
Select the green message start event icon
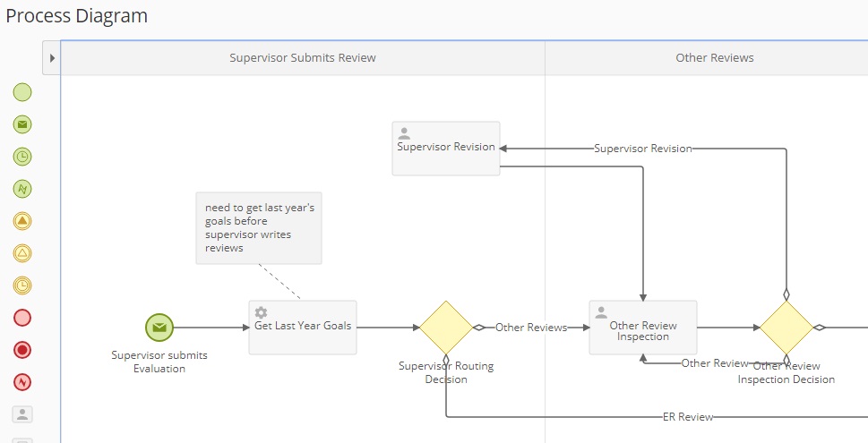pyautogui.click(x=22, y=124)
